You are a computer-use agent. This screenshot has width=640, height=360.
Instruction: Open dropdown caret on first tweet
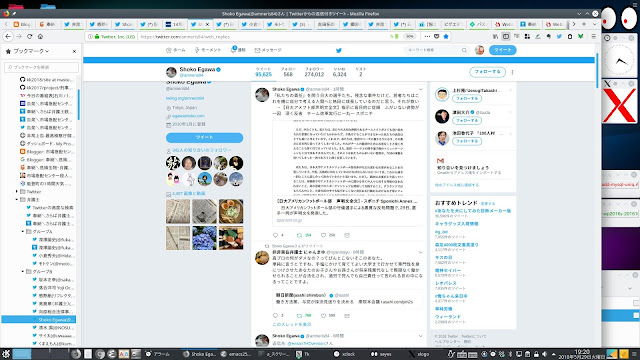point(420,89)
